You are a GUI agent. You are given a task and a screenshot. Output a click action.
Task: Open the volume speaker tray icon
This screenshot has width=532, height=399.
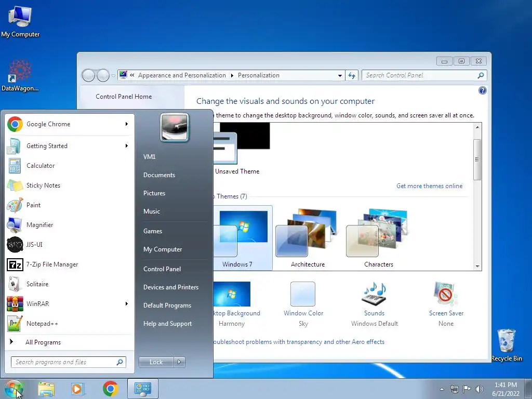tap(480, 389)
